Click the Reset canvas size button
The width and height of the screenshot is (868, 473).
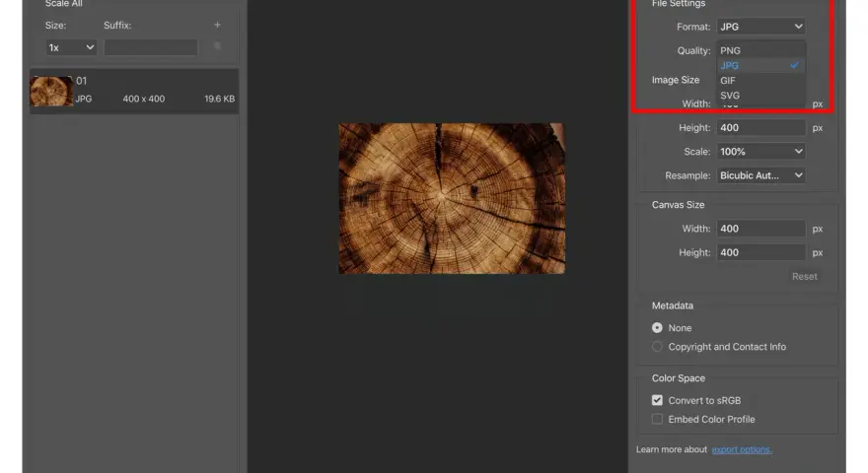pyautogui.click(x=804, y=277)
